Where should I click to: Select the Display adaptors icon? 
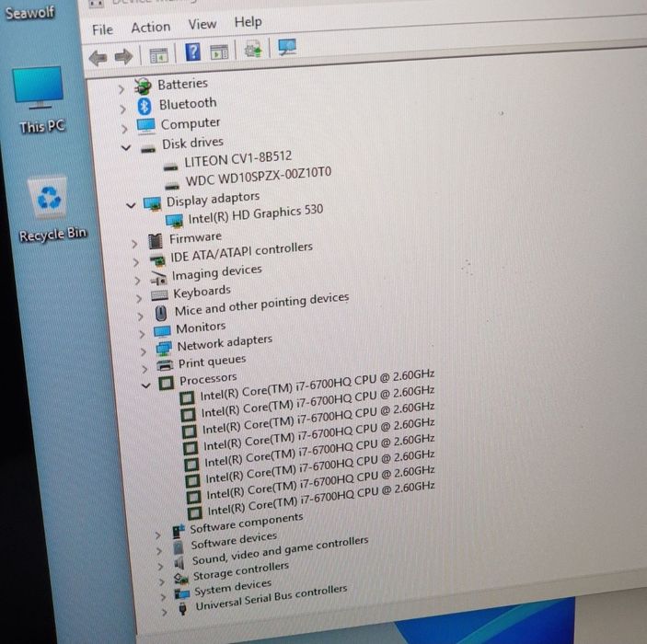tap(152, 203)
